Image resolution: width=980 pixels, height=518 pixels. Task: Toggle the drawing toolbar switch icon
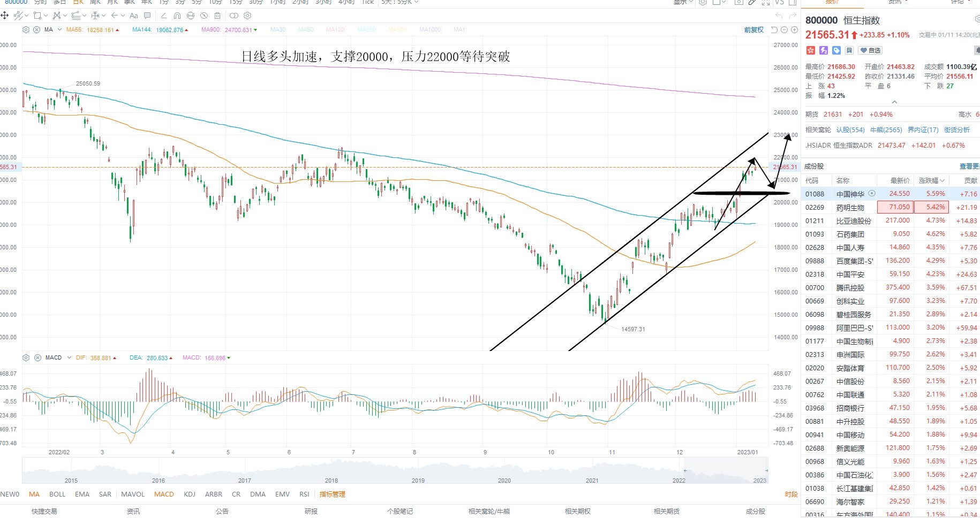[234, 16]
